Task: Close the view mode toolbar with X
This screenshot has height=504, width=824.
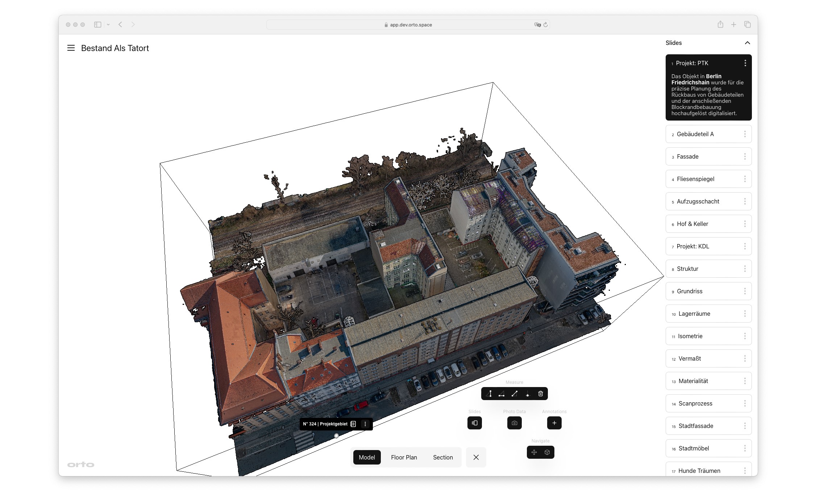Action: click(x=476, y=457)
